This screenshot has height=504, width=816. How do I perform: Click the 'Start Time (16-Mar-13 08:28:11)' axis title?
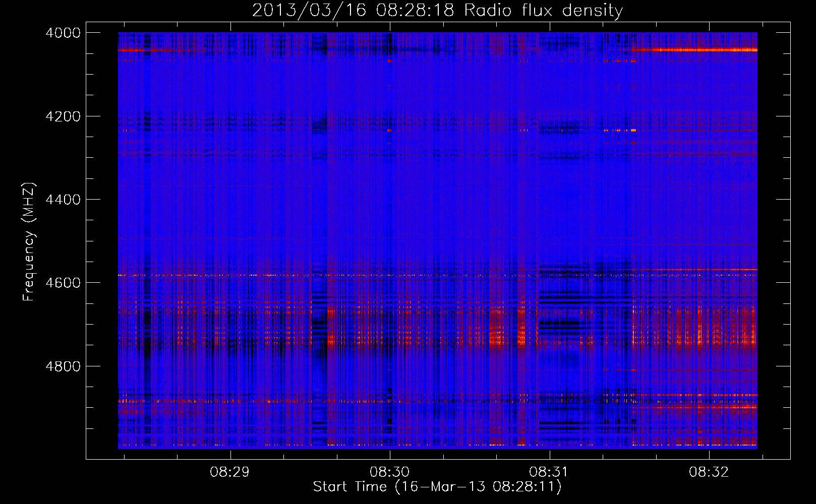[x=437, y=487]
